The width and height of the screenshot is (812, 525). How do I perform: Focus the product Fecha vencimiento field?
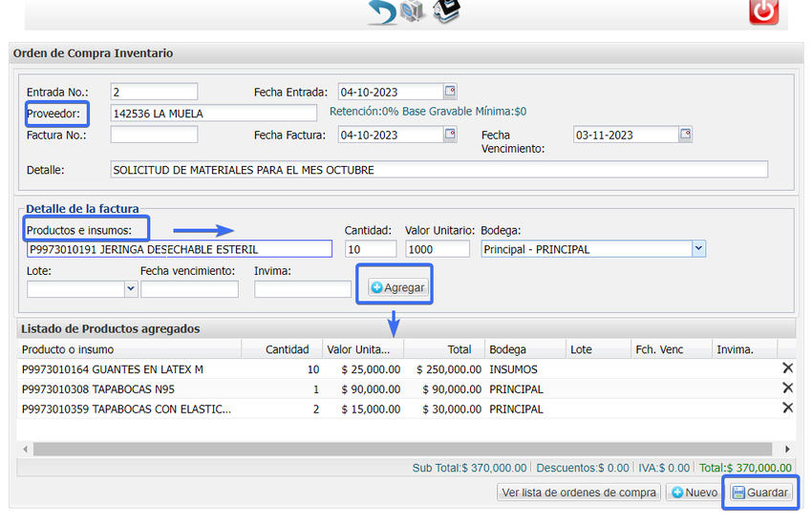[189, 288]
